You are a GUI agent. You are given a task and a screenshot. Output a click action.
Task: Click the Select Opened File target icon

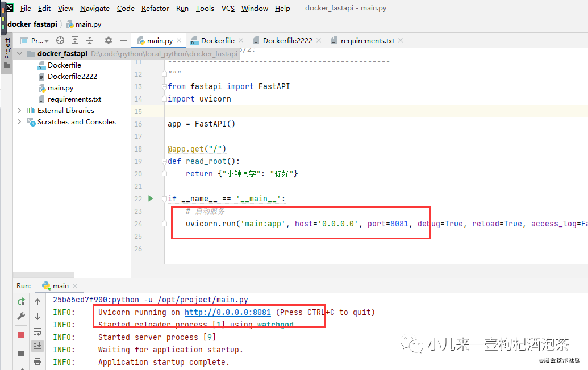[60, 40]
